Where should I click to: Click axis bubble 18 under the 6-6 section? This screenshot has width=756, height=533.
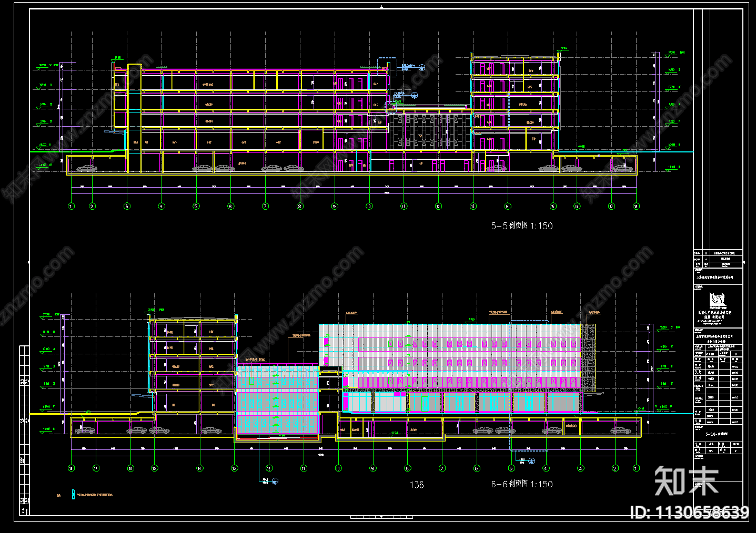click(71, 468)
